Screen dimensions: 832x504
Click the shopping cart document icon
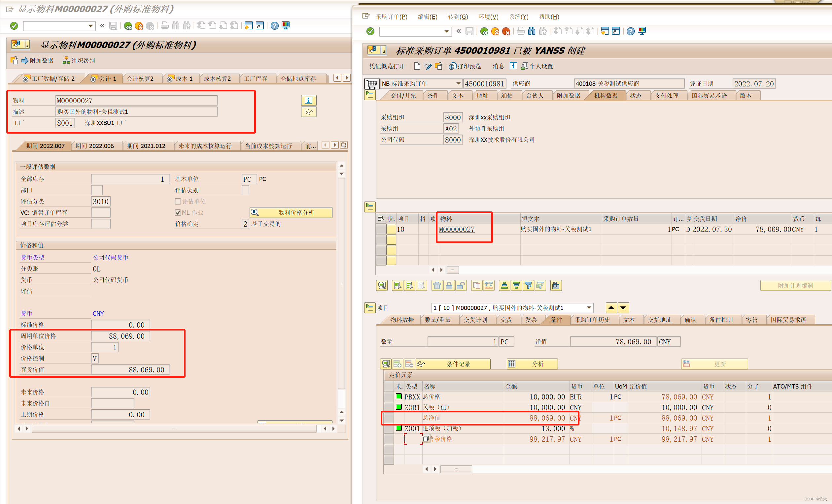pyautogui.click(x=371, y=83)
